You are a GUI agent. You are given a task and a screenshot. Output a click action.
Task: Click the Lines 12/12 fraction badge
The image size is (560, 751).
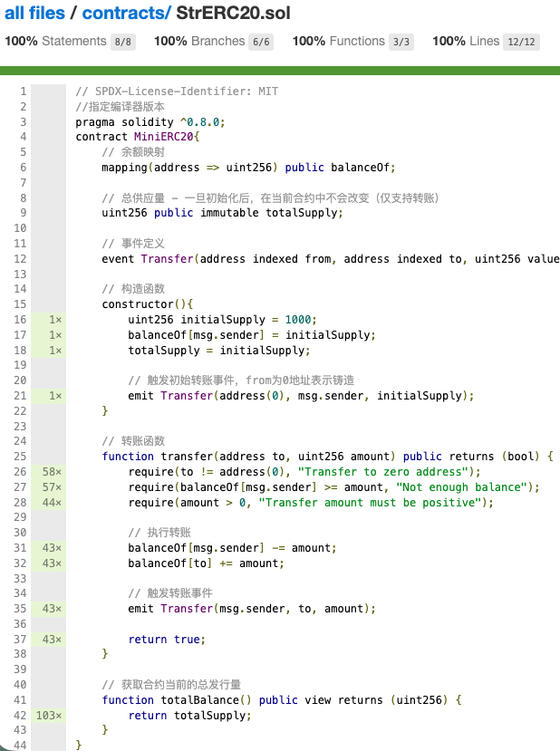(x=521, y=42)
